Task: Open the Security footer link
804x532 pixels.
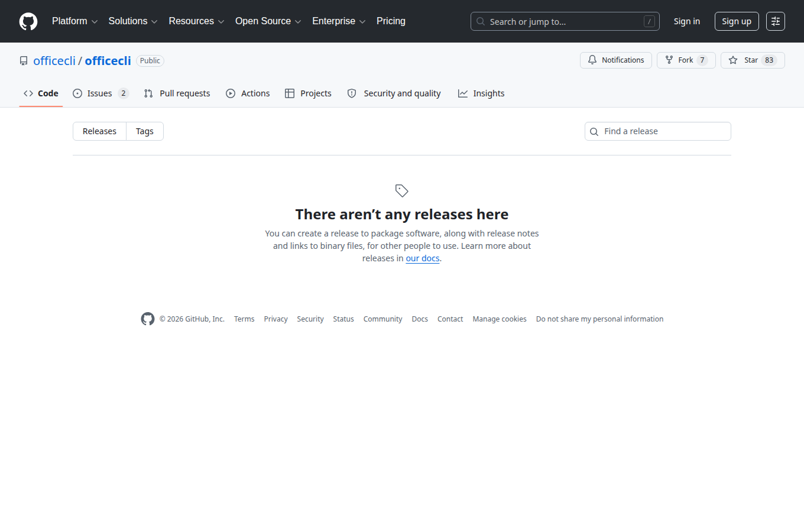Action: point(310,319)
